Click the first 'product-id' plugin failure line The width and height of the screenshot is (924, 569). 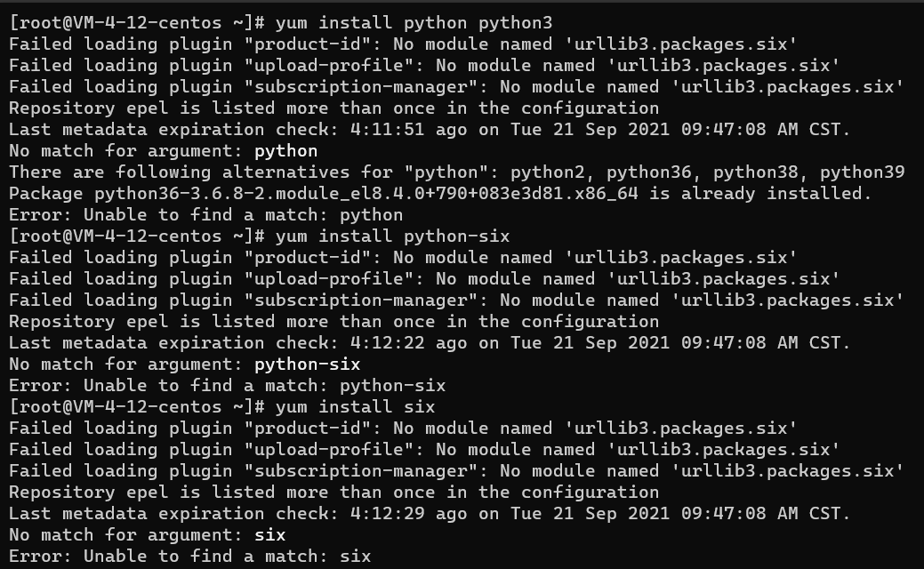click(x=403, y=44)
